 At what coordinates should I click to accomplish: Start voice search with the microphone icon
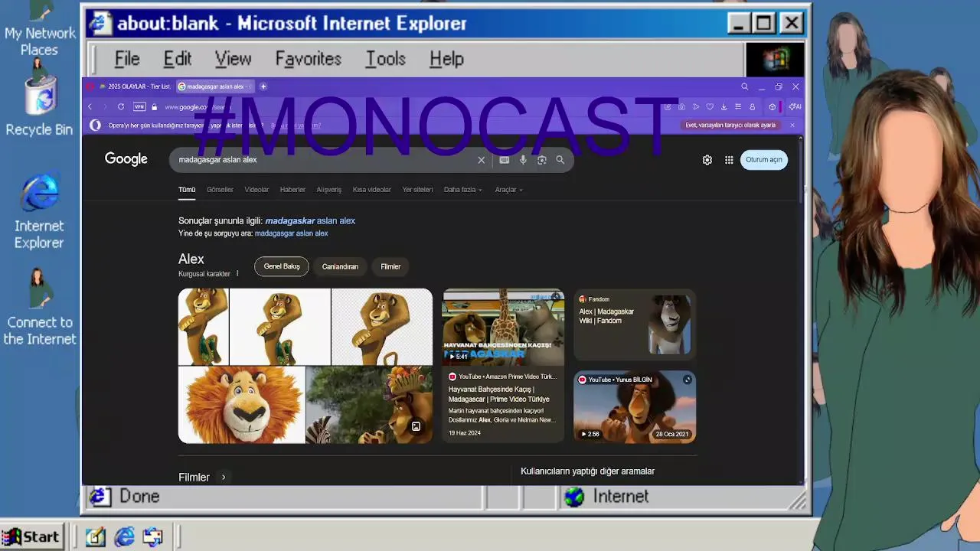click(523, 160)
